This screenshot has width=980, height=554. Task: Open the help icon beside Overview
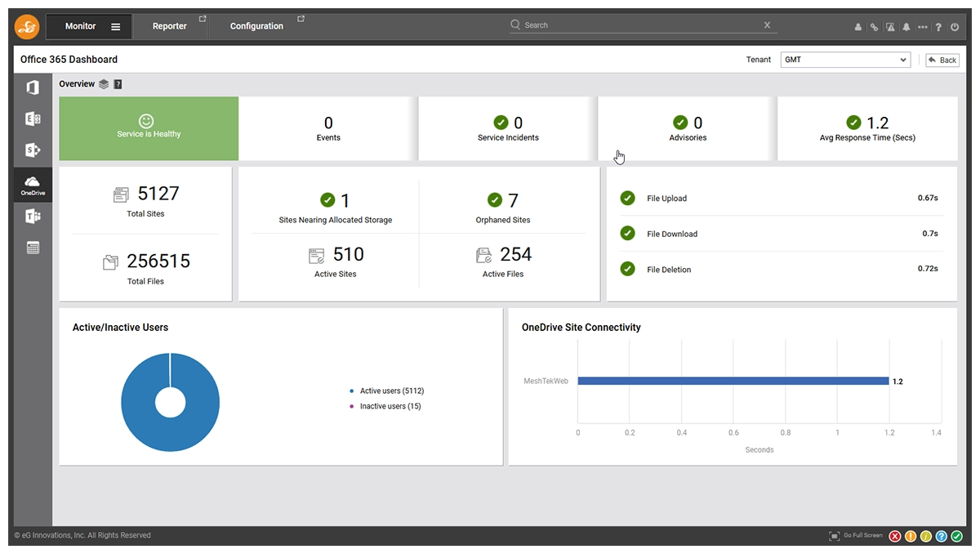click(118, 84)
